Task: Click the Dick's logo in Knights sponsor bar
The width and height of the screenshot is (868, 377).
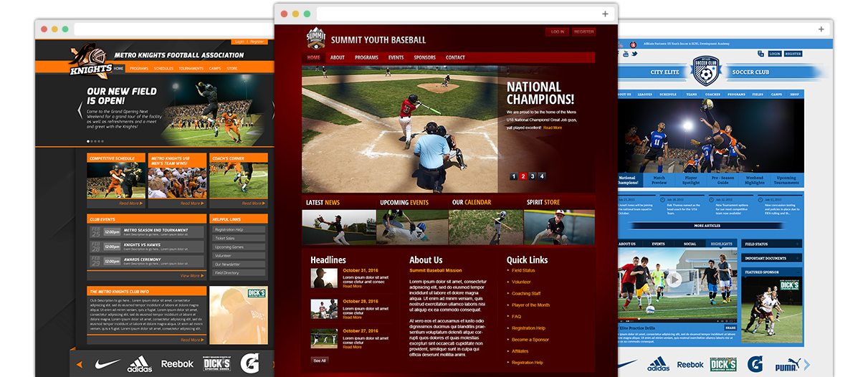Action: click(x=216, y=364)
